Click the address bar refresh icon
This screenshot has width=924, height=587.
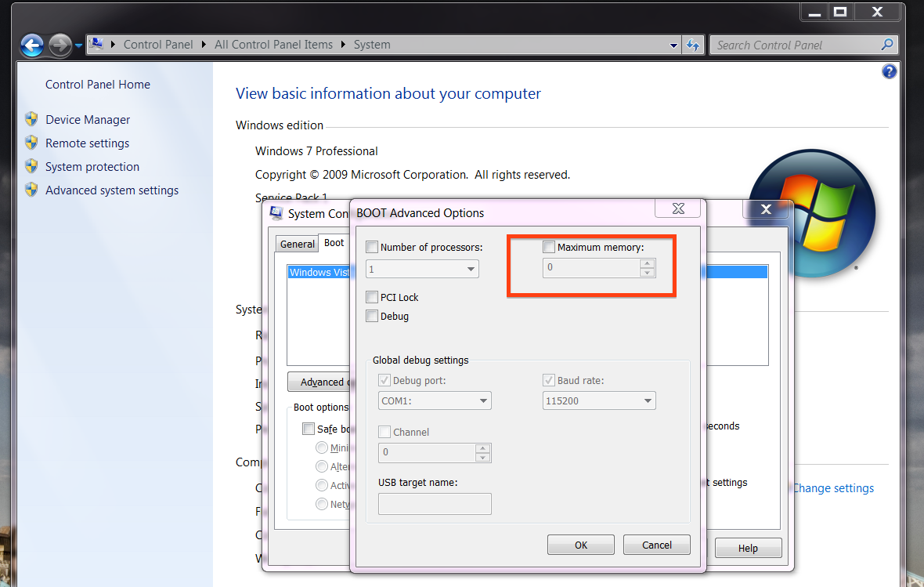[x=693, y=45]
